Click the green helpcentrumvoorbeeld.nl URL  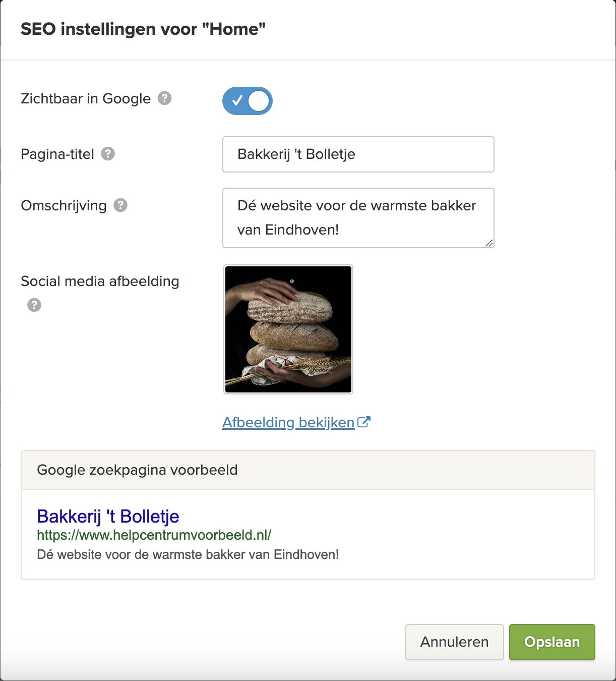click(x=154, y=535)
